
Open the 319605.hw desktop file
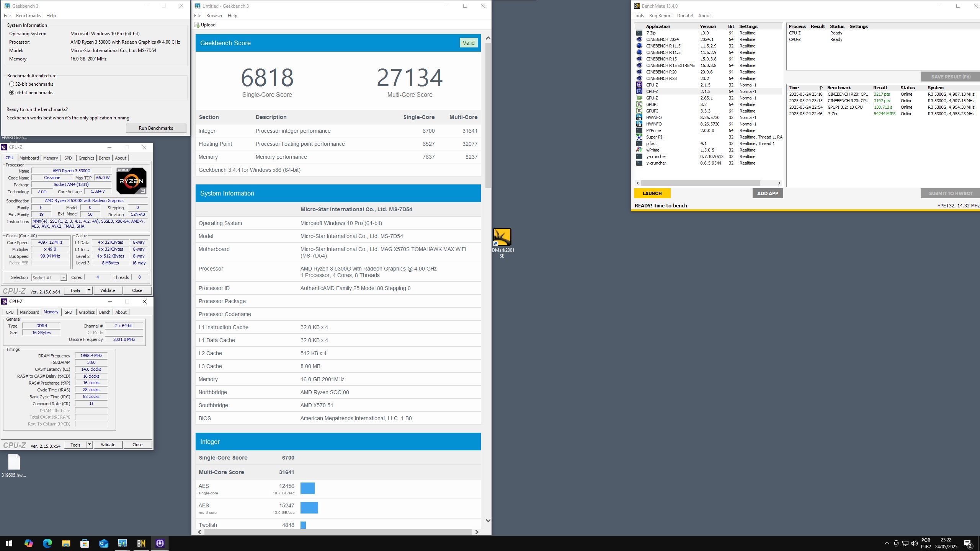click(14, 466)
